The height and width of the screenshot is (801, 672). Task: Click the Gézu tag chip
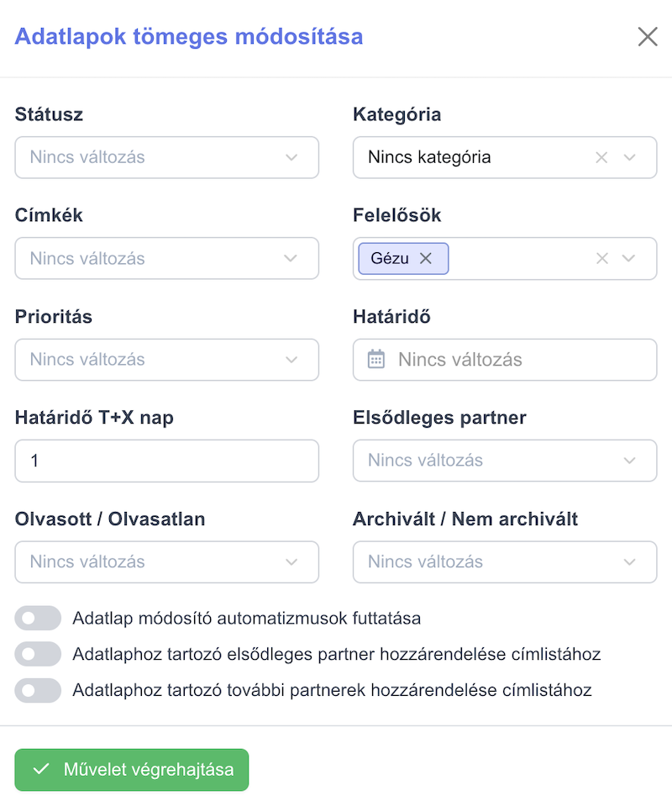390,259
